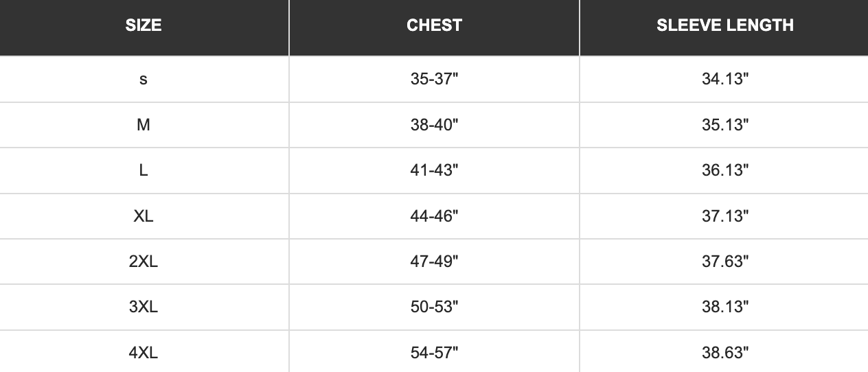Image resolution: width=868 pixels, height=372 pixels.
Task: Click the 50-53" chest measurement
Action: [434, 307]
